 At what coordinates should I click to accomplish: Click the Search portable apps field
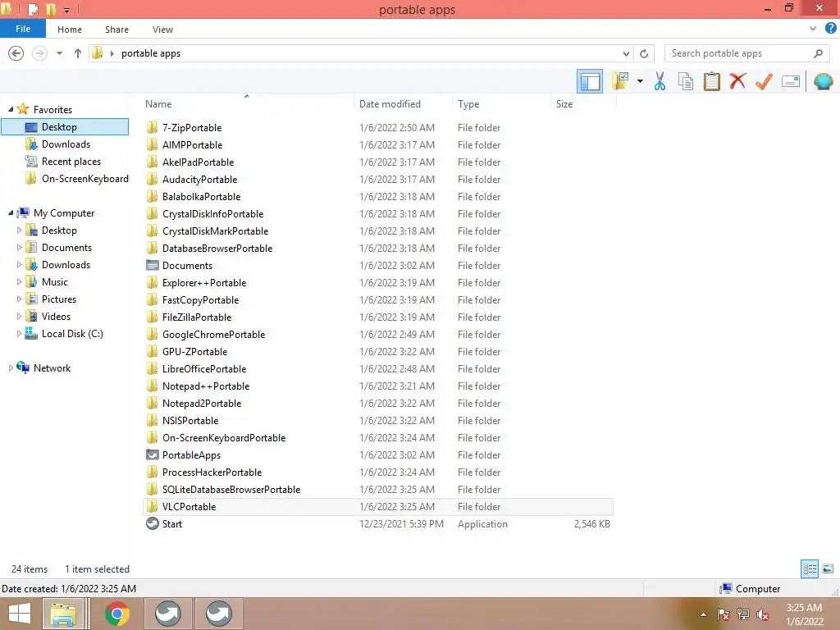(x=747, y=53)
